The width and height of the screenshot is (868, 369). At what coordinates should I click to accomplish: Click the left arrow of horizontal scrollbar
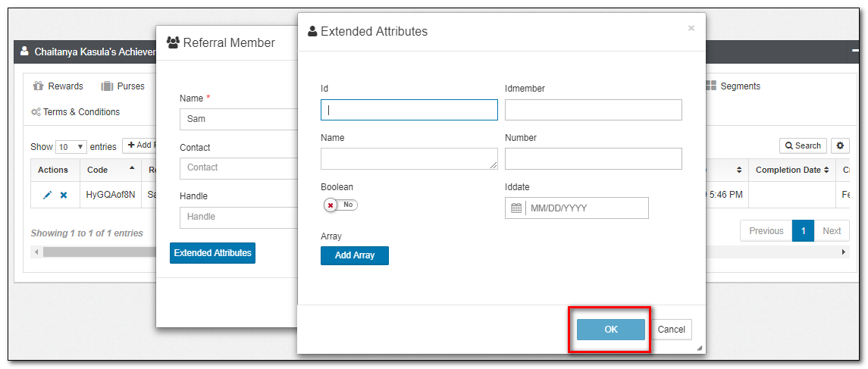coord(36,252)
